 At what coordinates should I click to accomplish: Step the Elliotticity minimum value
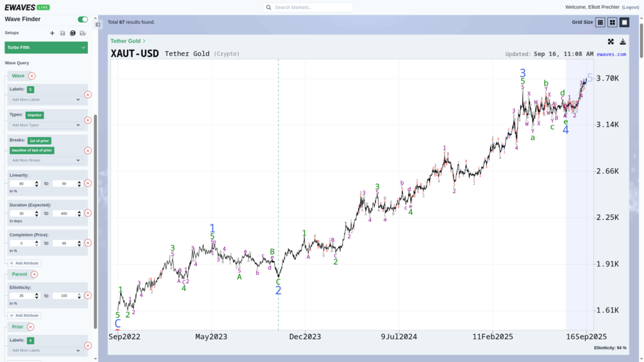tap(36, 296)
